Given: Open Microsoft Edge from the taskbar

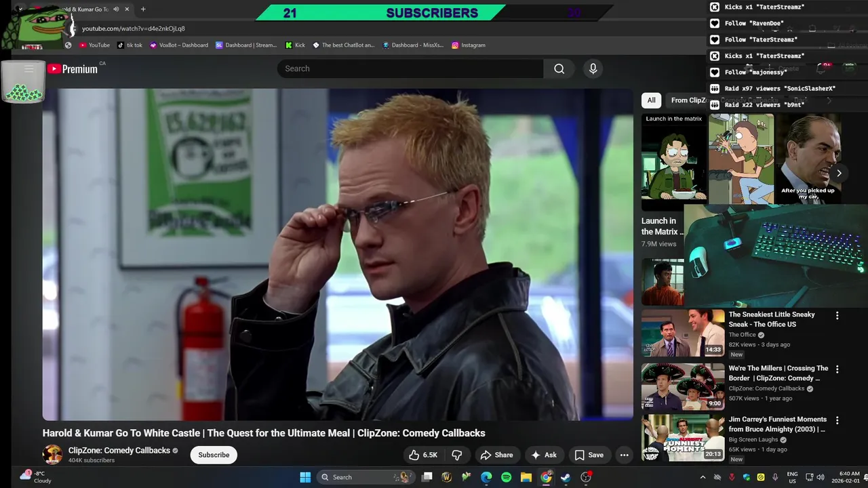Looking at the screenshot, I should click(x=486, y=477).
